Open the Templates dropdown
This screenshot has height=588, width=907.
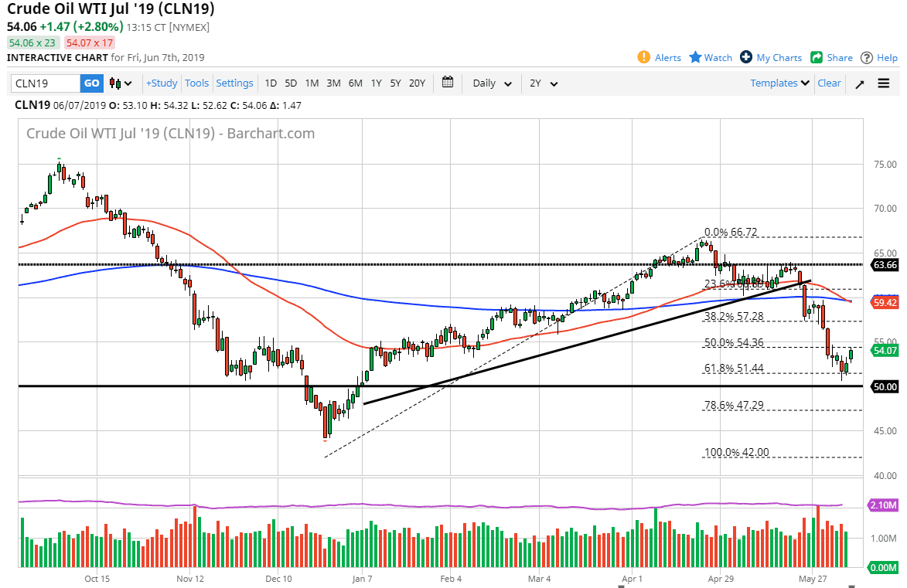(x=779, y=83)
